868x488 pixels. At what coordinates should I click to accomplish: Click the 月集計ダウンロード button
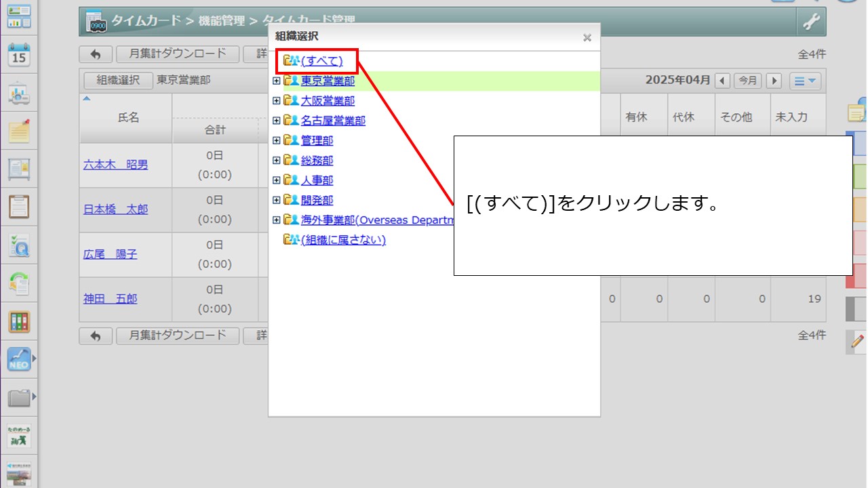[x=178, y=54]
